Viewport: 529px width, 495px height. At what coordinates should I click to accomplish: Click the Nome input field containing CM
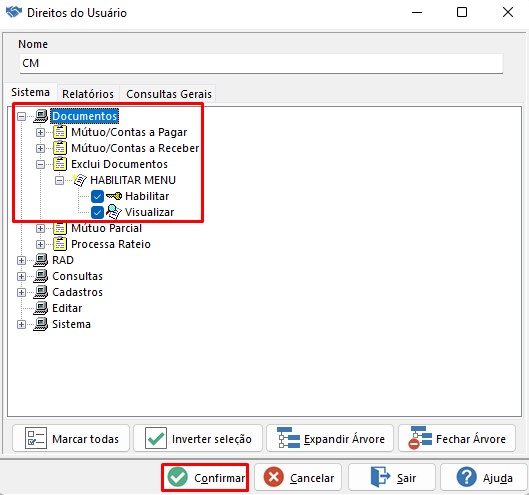(x=261, y=63)
